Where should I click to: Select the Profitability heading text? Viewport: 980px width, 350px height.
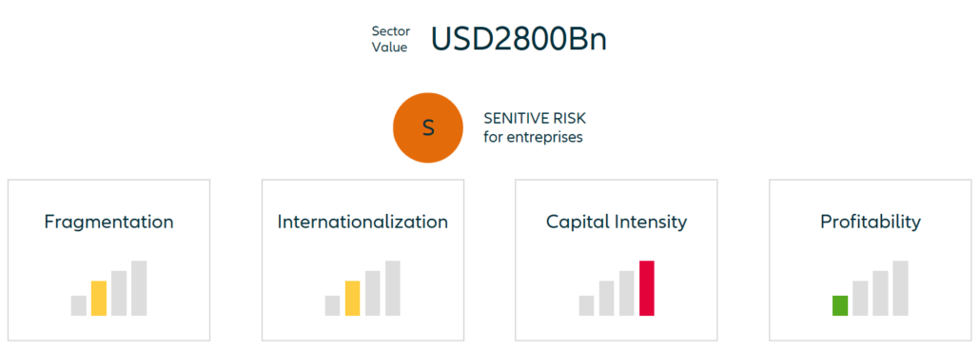[x=870, y=222]
